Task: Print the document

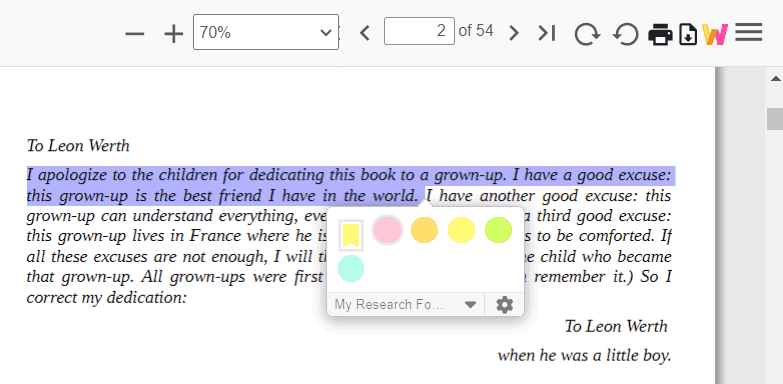Action: point(660,35)
